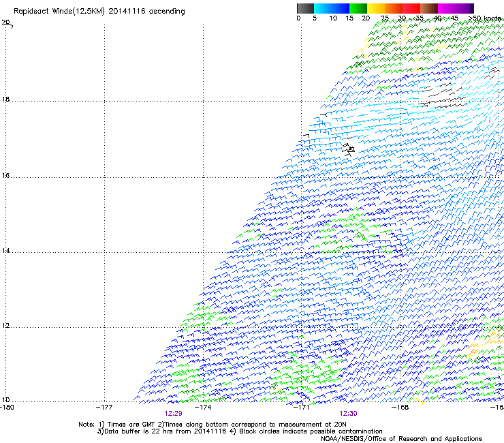504x443 pixels.
Task: Click the purple '12:30' swath time label
Action: (349, 414)
